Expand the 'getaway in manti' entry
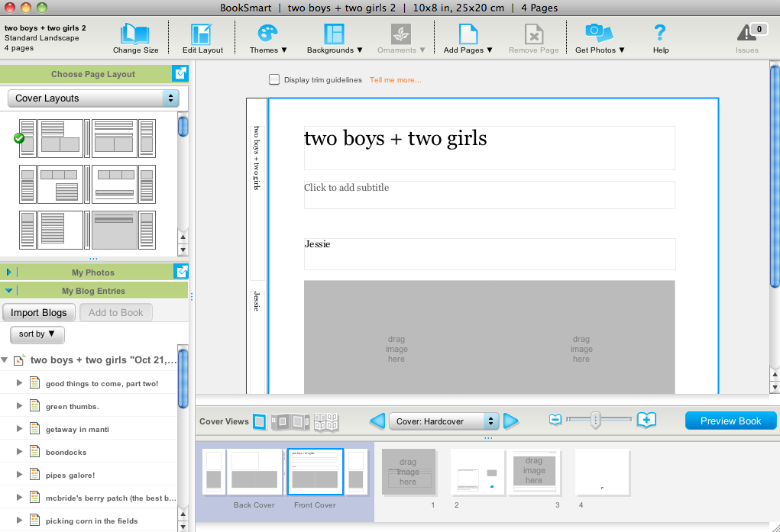This screenshot has width=780, height=532. tap(19, 429)
